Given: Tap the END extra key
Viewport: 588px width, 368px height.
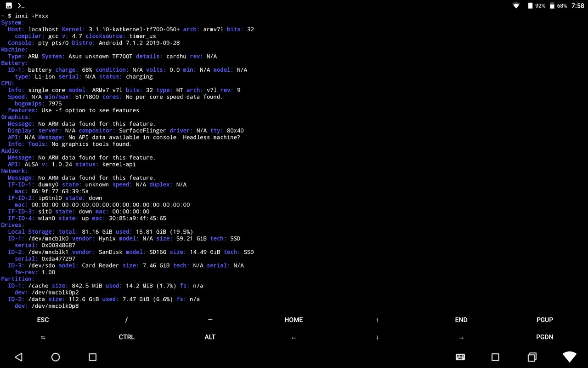Looking at the screenshot, I should click(461, 320).
